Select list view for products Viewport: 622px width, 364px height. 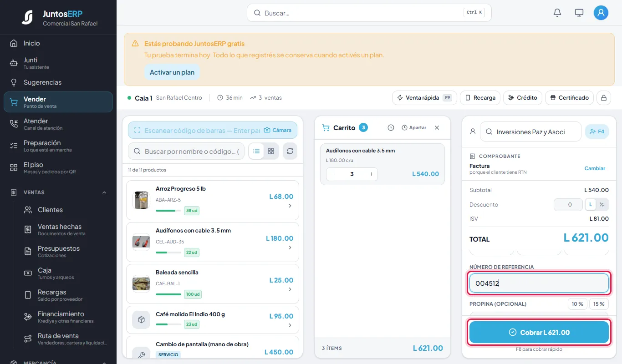click(x=257, y=151)
